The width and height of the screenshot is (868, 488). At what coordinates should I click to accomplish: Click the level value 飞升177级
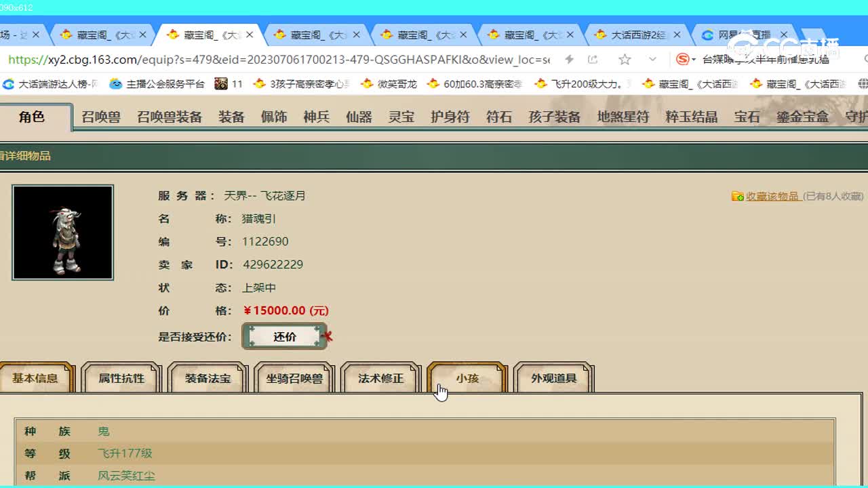point(125,453)
